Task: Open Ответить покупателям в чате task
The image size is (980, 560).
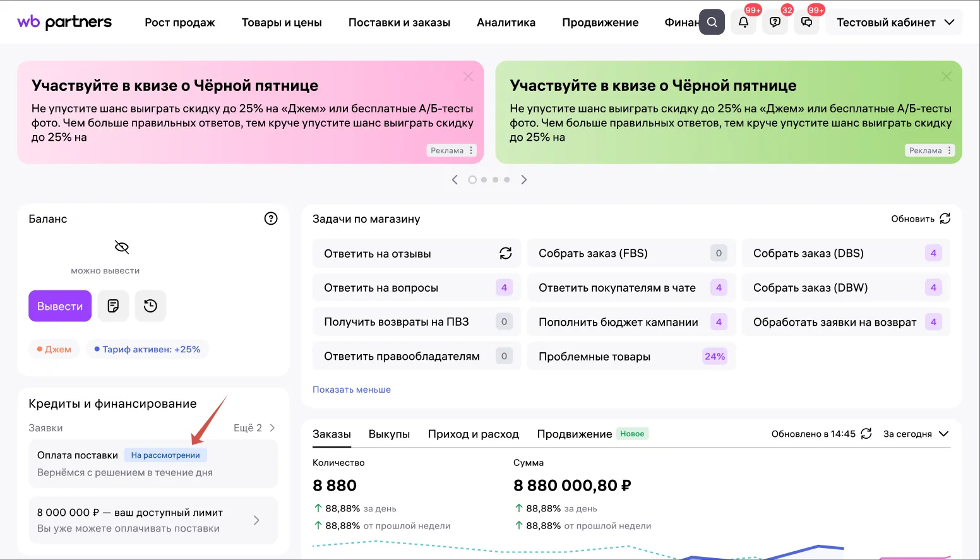Action: coord(631,288)
